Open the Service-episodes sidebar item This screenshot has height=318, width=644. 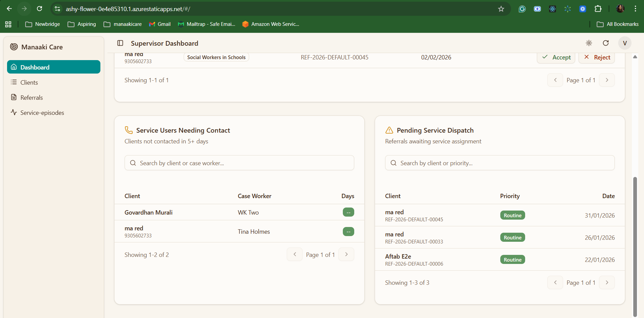42,113
